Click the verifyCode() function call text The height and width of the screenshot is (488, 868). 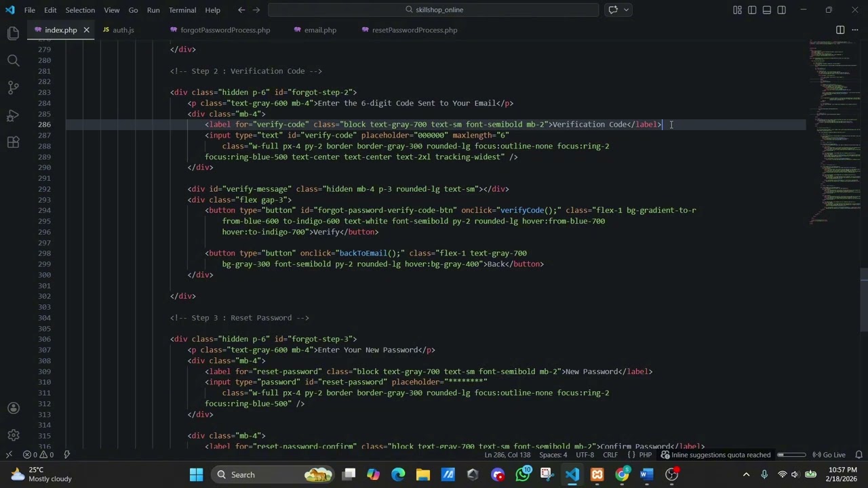tap(529, 210)
